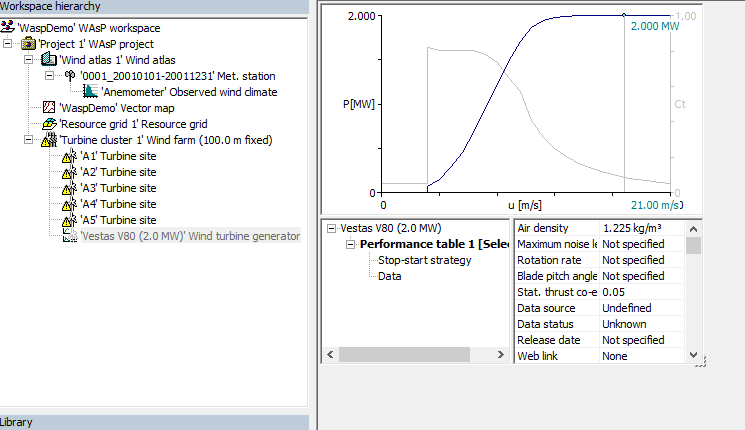Viewport: 745px width, 430px height.
Task: Click the WAsP workspace icon
Action: point(8,28)
